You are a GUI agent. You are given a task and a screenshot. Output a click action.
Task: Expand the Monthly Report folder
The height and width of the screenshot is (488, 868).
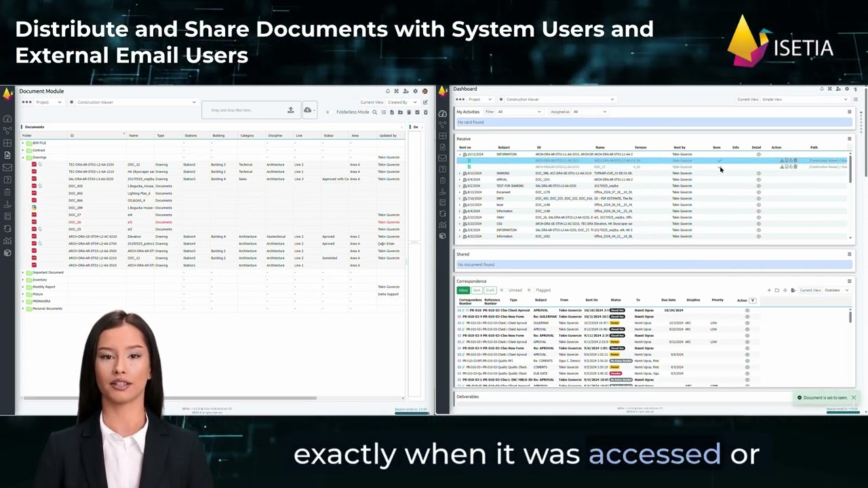[x=23, y=287]
